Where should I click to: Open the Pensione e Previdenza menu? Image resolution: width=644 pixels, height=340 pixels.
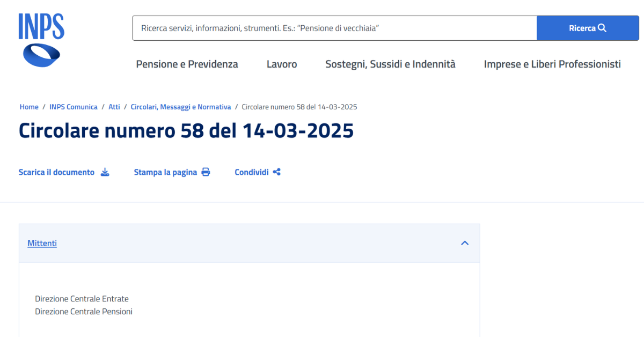click(187, 64)
